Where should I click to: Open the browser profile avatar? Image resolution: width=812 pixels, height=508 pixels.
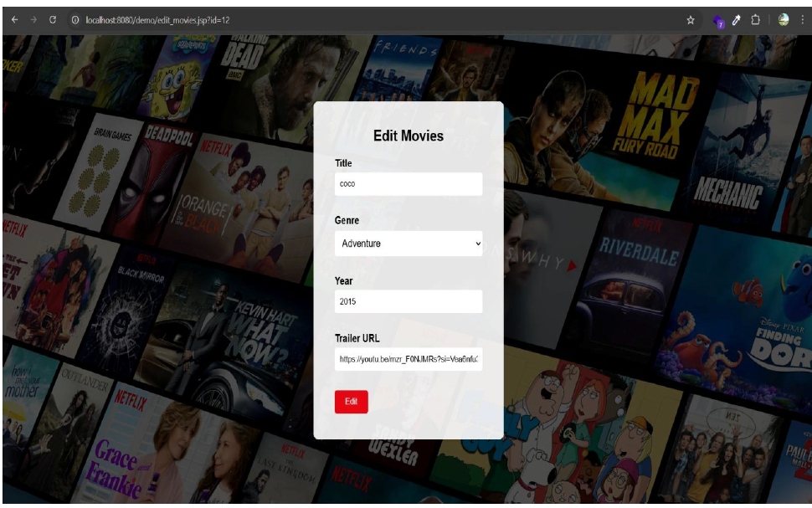[784, 20]
